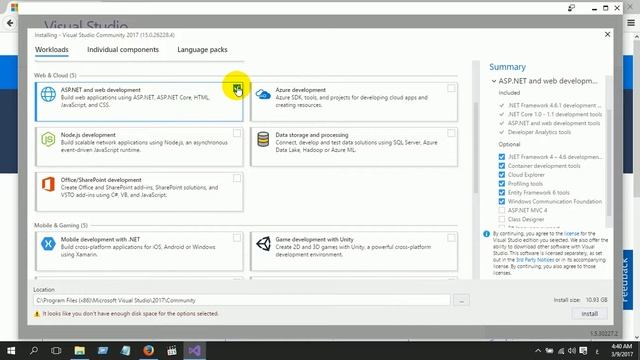The width and height of the screenshot is (640, 360).
Task: Switch to Visual Studio taskbar icon
Action: pos(195,351)
